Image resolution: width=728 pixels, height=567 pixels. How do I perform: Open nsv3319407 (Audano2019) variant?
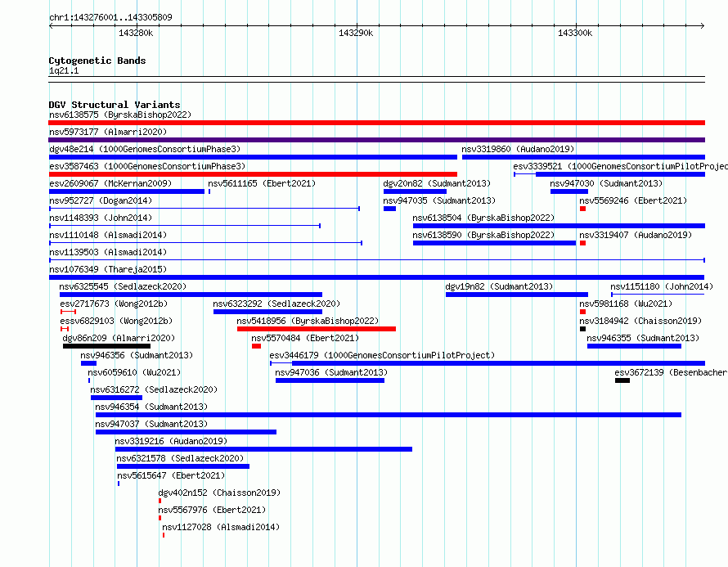pyautogui.click(x=636, y=235)
